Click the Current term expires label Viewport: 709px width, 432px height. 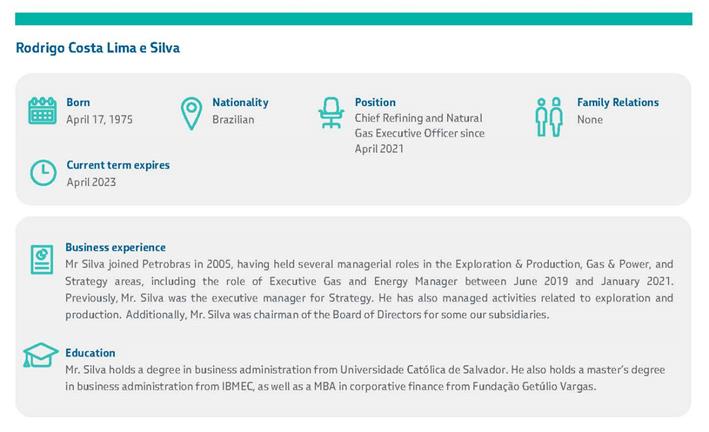click(118, 165)
